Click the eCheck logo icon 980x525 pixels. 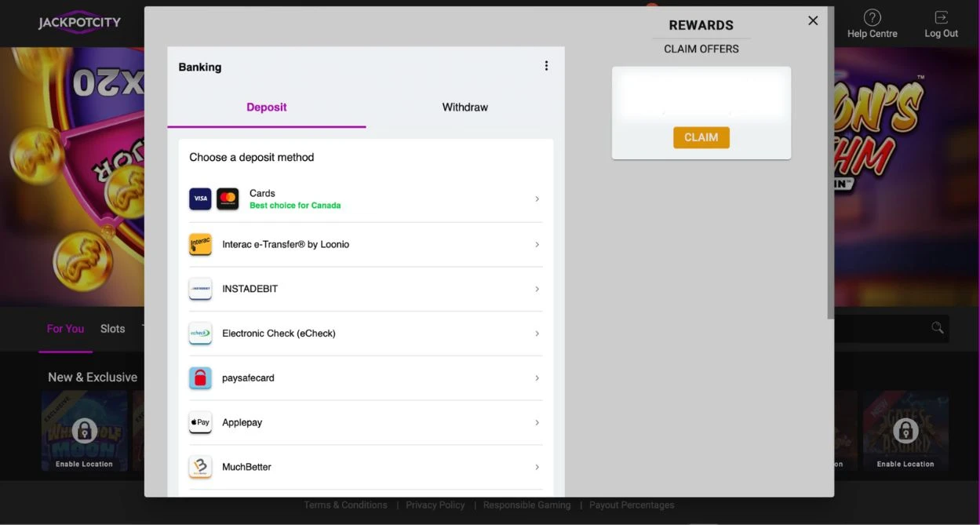point(200,334)
